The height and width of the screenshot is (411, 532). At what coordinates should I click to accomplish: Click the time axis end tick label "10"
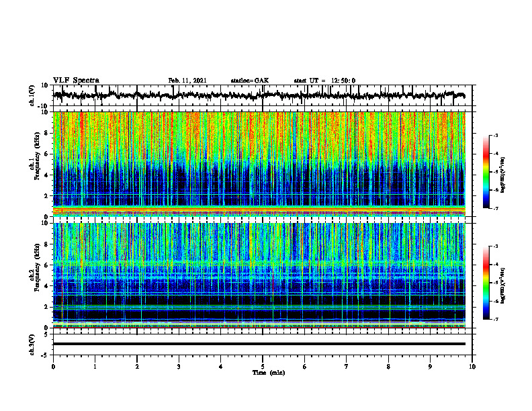(472, 367)
